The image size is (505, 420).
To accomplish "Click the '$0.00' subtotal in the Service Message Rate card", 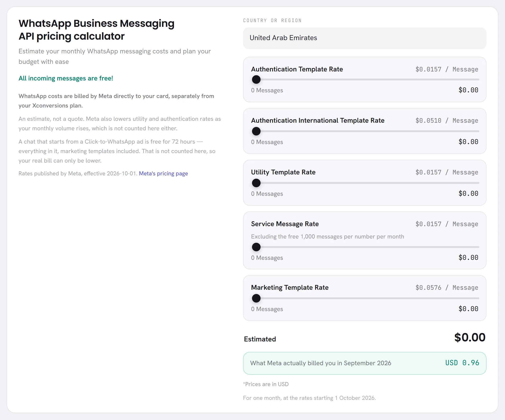I will coord(468,258).
